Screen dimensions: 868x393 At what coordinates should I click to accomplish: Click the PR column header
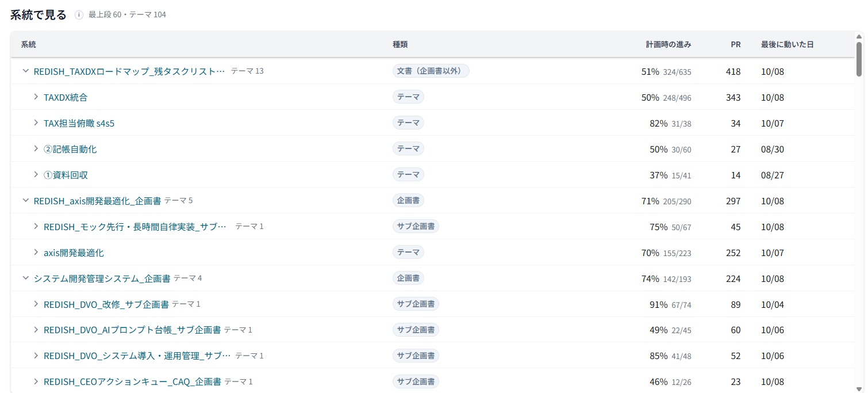coord(736,44)
